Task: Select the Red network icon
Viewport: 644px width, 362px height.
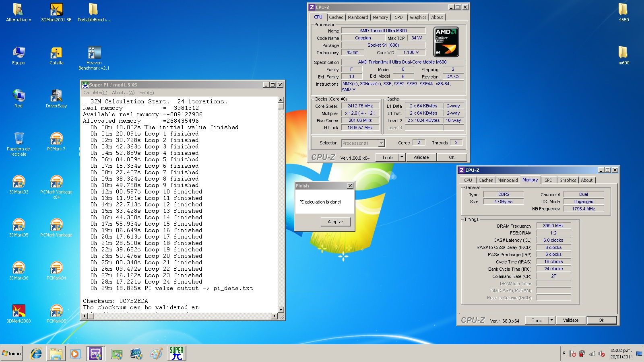Action: [19, 99]
